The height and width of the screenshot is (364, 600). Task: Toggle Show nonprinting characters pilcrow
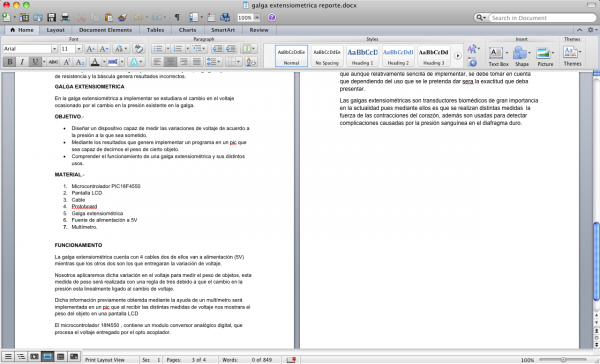click(177, 17)
